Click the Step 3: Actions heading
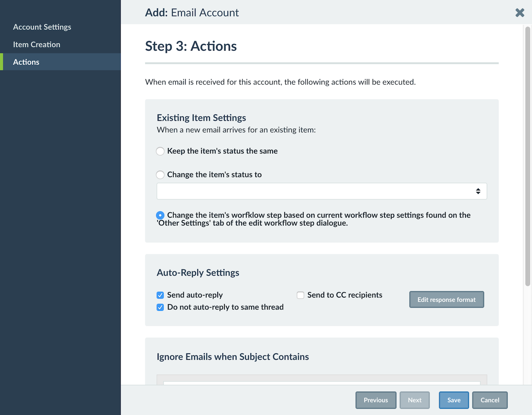The width and height of the screenshot is (532, 415). [x=190, y=46]
